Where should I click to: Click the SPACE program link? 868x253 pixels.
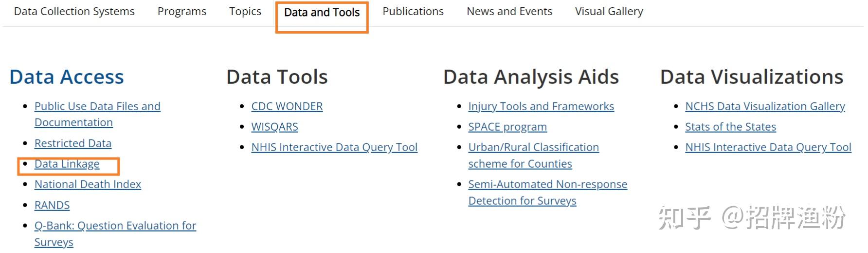[x=507, y=127]
